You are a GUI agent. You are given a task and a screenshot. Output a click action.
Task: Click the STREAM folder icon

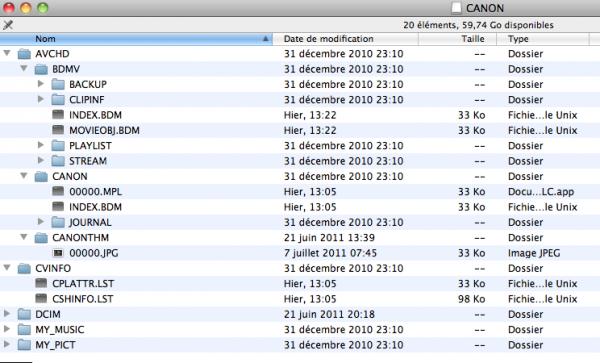click(58, 161)
